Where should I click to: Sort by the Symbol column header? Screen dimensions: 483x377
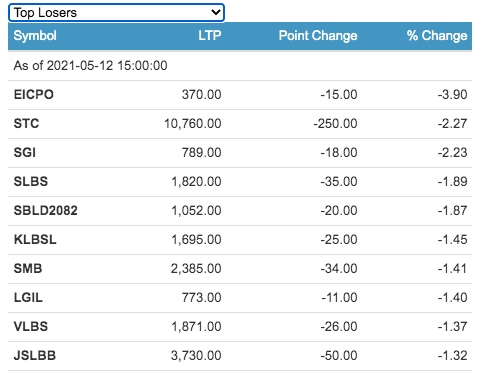pos(35,36)
